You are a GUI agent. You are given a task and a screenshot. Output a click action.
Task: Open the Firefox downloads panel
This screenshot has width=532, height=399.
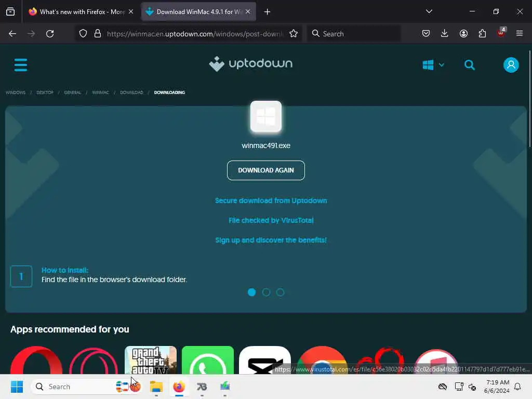click(x=445, y=34)
